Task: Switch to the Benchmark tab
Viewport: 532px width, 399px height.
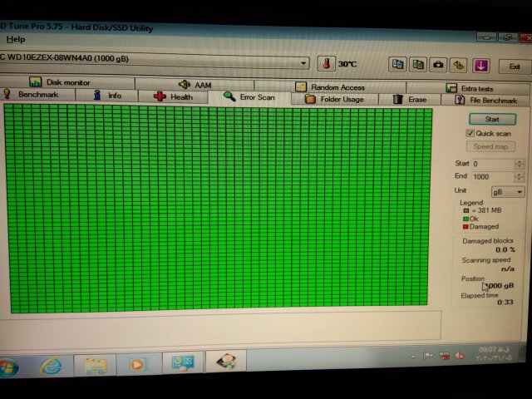Action: pos(37,94)
